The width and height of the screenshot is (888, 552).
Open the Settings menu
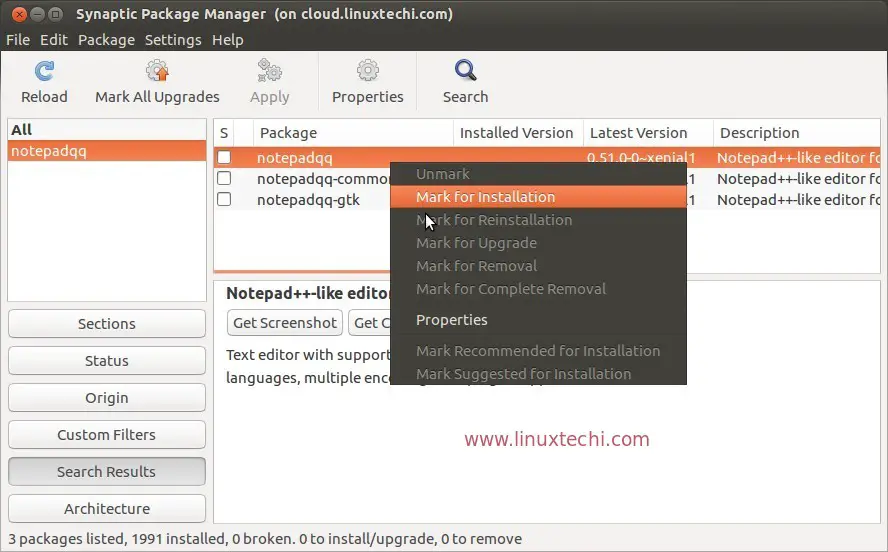click(x=173, y=40)
